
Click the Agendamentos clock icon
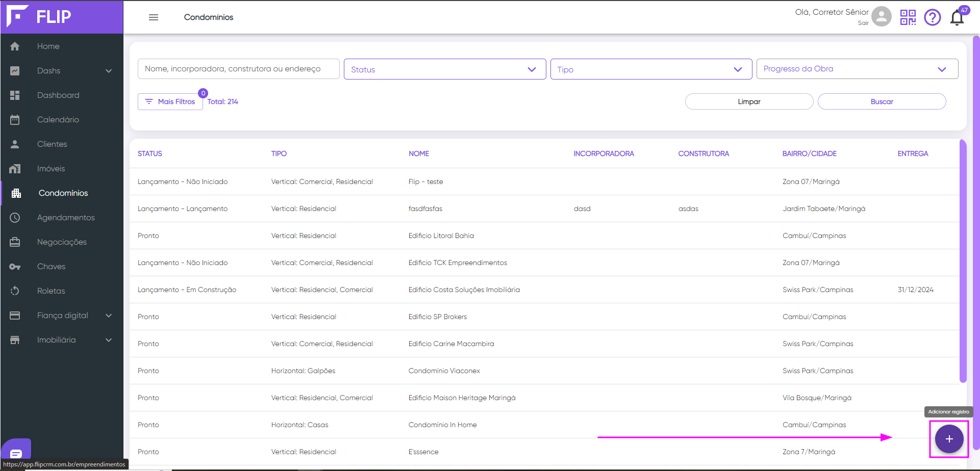click(x=15, y=218)
